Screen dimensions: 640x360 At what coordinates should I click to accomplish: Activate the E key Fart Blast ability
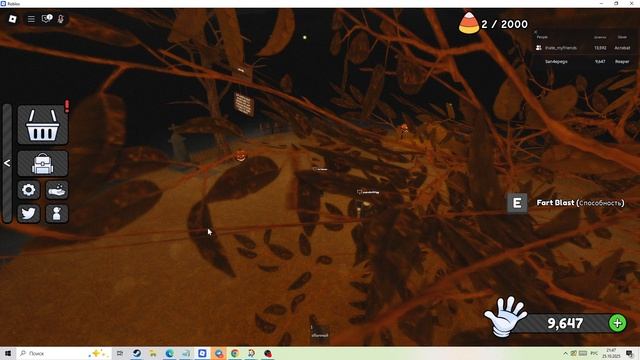517,203
